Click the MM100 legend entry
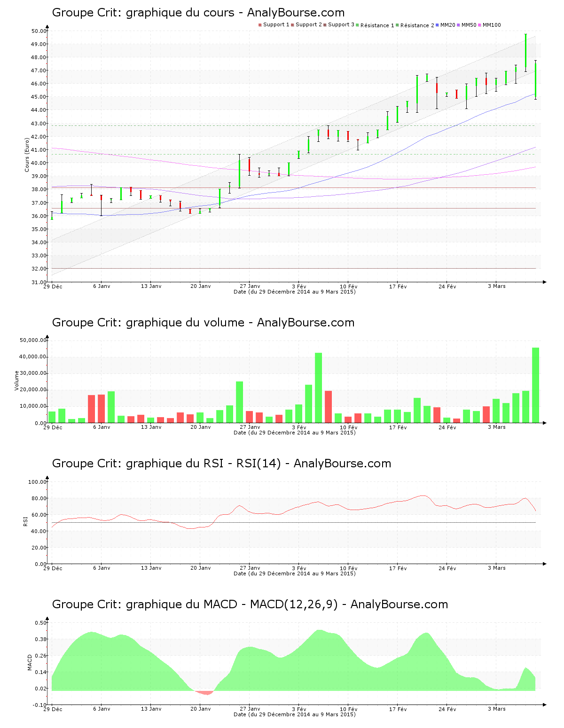 coord(490,25)
